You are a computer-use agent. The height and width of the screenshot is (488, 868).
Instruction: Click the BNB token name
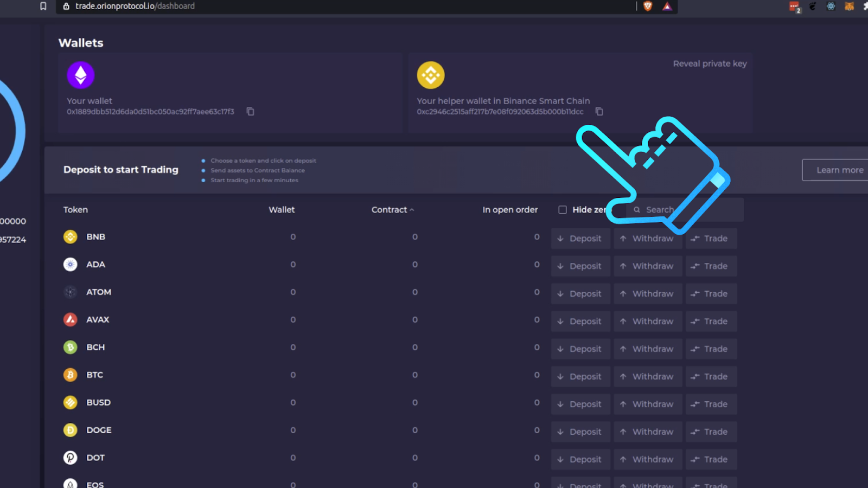pyautogui.click(x=96, y=237)
